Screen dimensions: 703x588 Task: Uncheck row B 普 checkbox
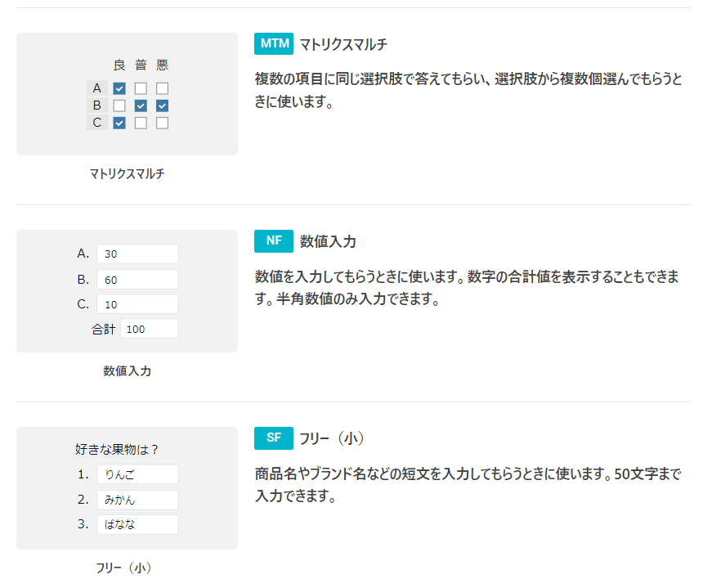141,105
